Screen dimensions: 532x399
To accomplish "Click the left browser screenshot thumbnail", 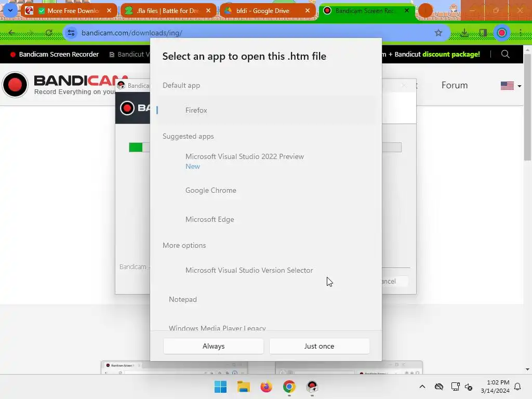I will pos(174,367).
